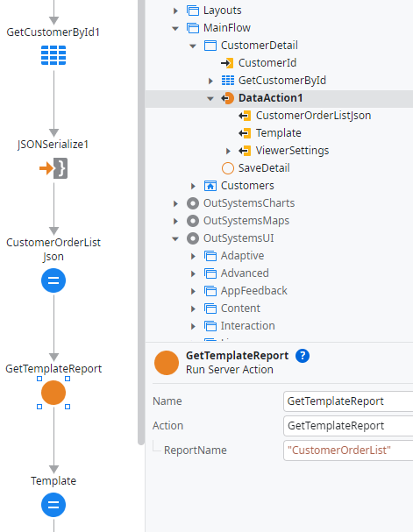
Task: Expand the Layouts folder
Action: click(175, 11)
